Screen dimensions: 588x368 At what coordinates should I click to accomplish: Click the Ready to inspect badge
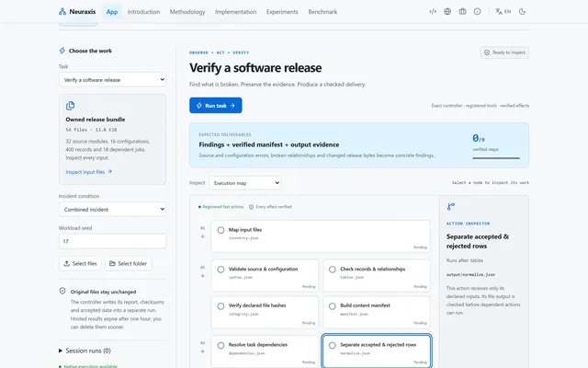(x=504, y=52)
